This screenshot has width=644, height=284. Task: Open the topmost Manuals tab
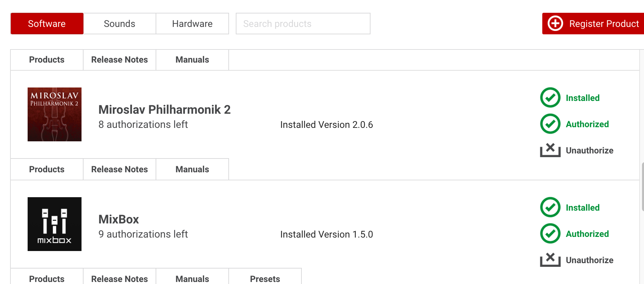click(x=192, y=60)
